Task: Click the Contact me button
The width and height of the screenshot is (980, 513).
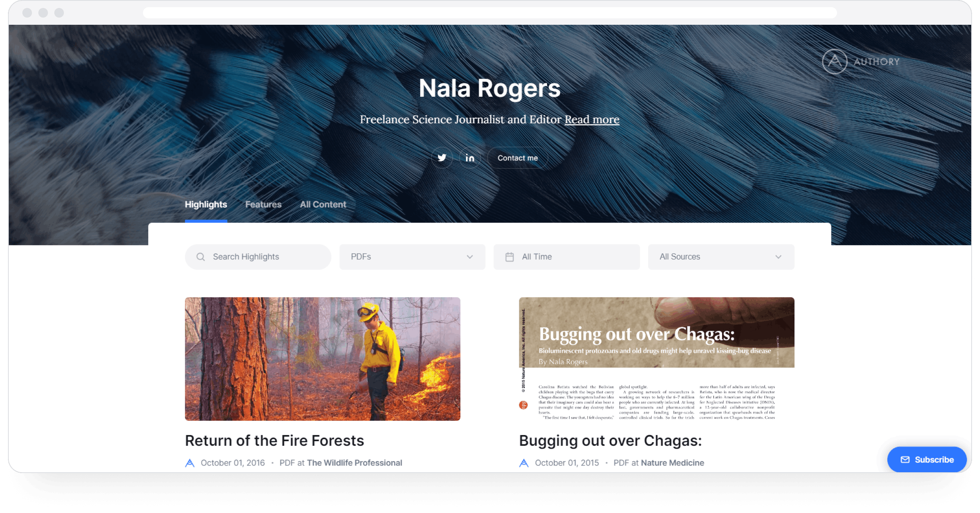Action: tap(519, 157)
